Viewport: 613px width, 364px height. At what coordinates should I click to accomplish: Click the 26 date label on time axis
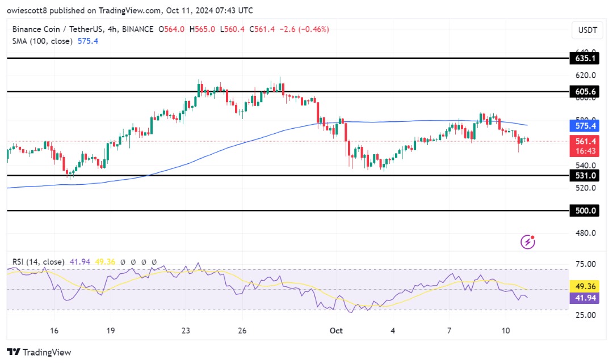click(x=242, y=331)
